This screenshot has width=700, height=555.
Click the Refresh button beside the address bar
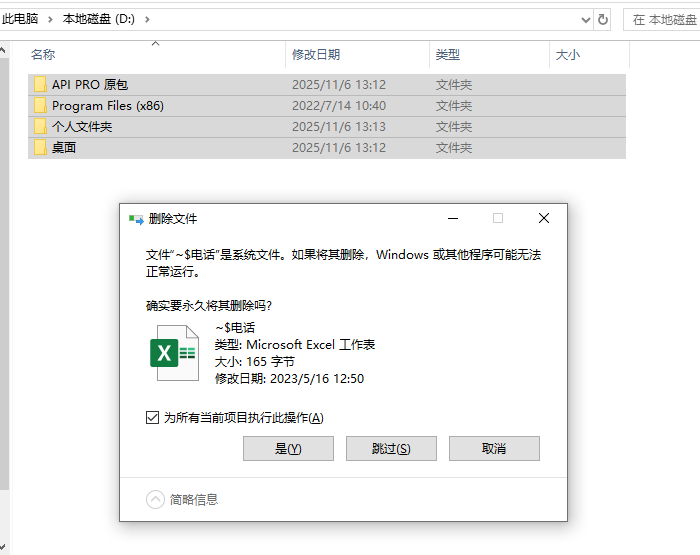tap(602, 19)
